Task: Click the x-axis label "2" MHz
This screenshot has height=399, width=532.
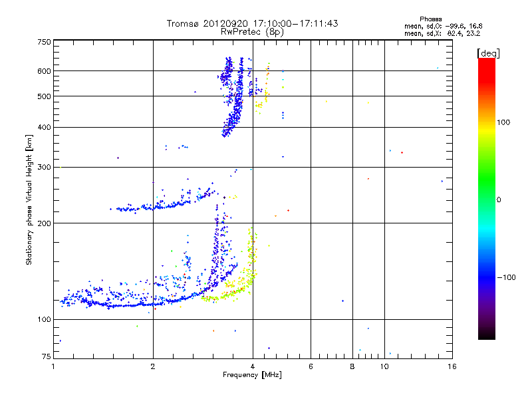Action: tap(153, 366)
